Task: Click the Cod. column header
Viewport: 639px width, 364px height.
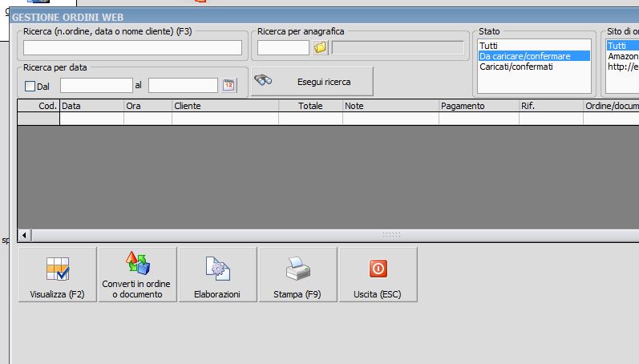Action: (38, 106)
